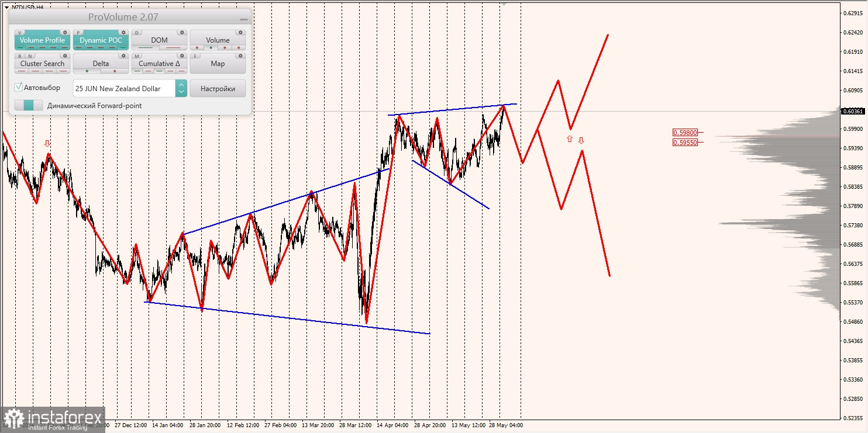The image size is (868, 433).
Task: Select the green segment under Volume Profile
Action: (20, 47)
